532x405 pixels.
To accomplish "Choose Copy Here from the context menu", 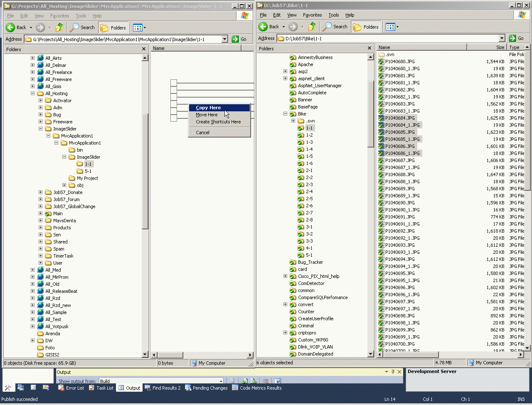I will click(x=208, y=108).
